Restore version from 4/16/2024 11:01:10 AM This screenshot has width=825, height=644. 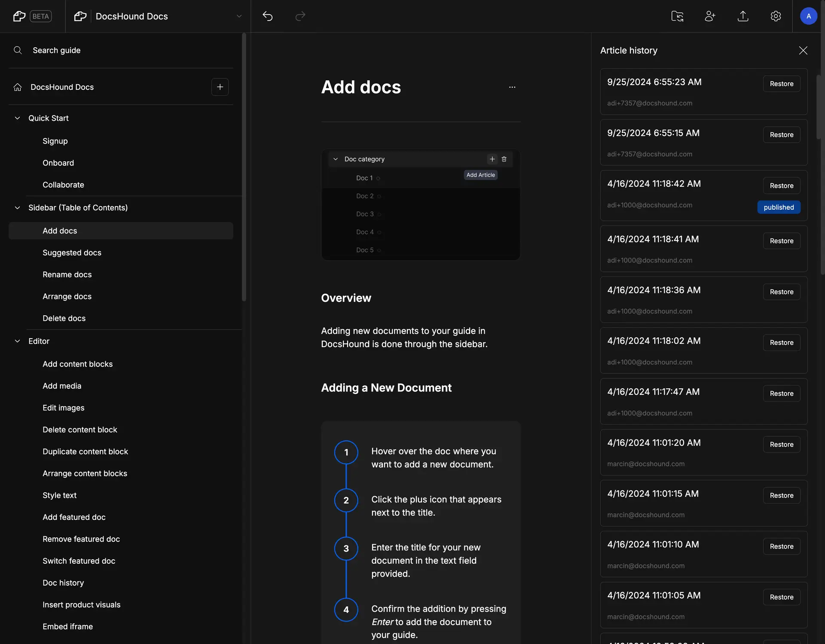point(782,546)
